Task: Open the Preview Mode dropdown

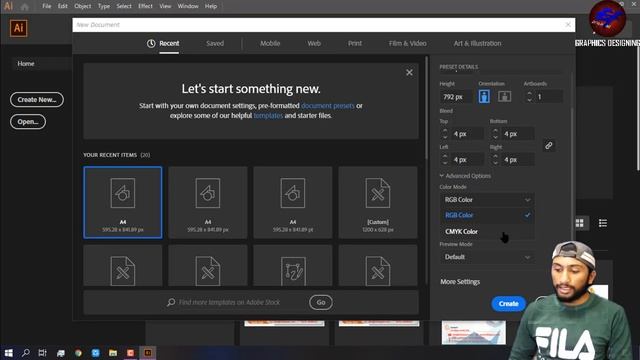Action: pyautogui.click(x=487, y=257)
